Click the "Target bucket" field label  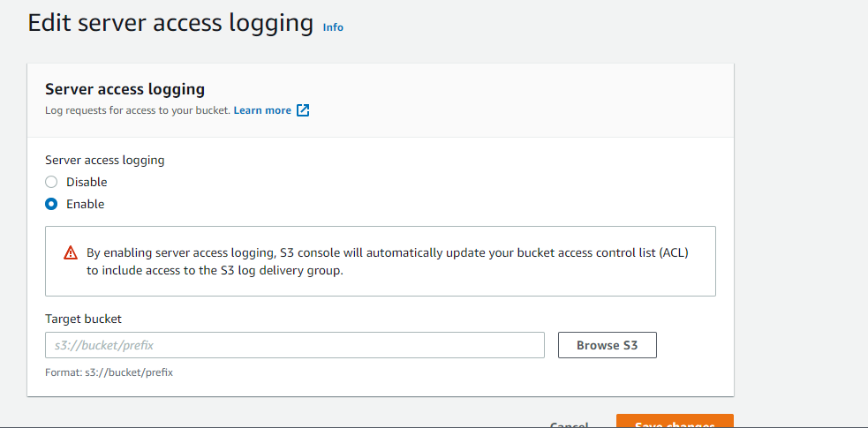pos(83,319)
